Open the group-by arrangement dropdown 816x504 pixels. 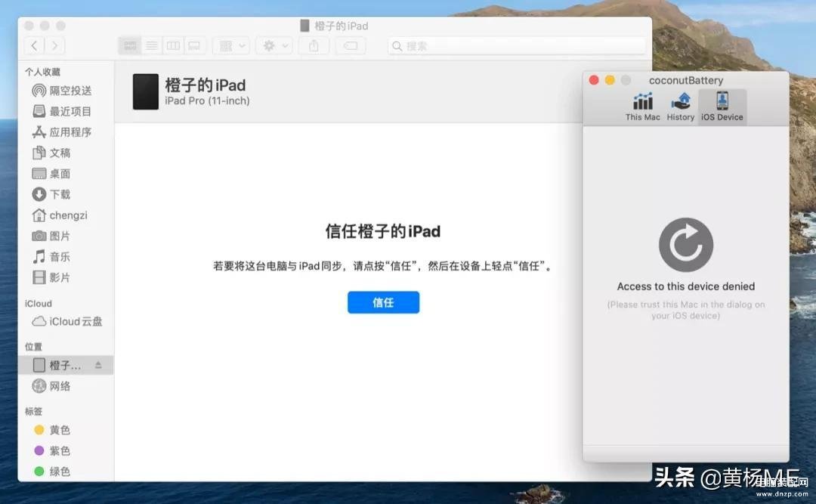tap(231, 46)
